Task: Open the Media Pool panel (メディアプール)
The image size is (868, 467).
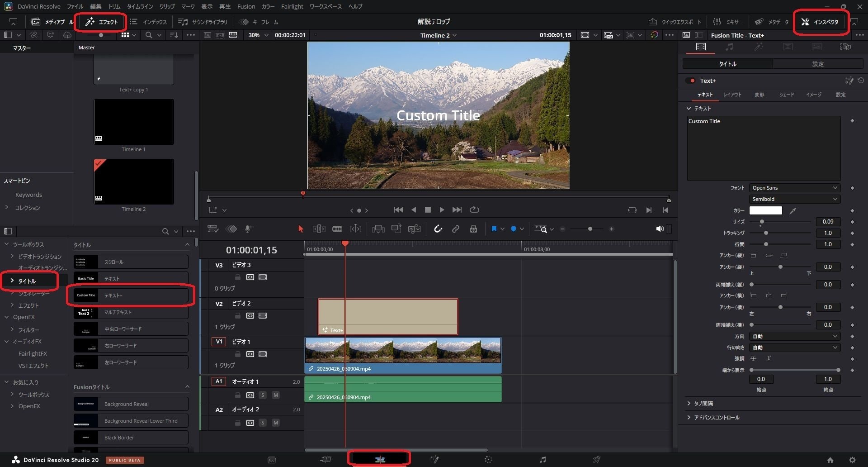Action: [x=52, y=22]
